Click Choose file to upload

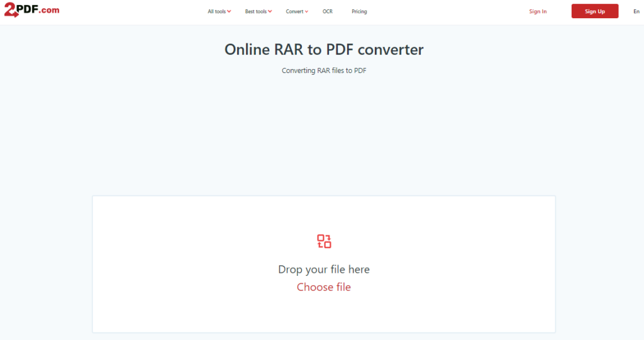pyautogui.click(x=324, y=287)
